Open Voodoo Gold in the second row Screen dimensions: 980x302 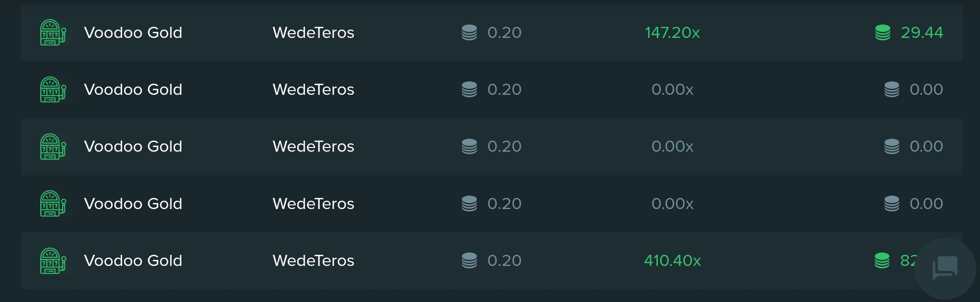133,89
